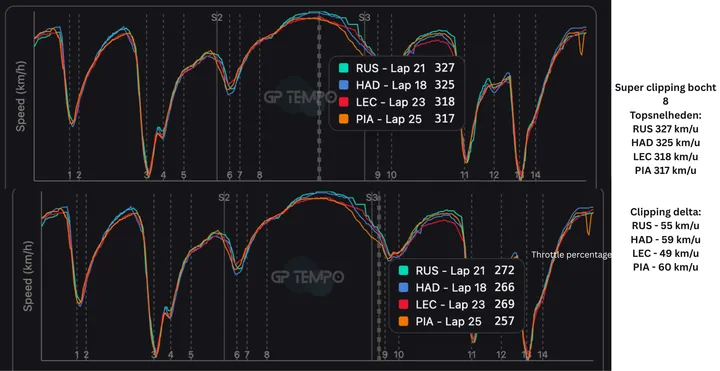Select the 317 speed value for PIA
The width and height of the screenshot is (720, 371).
pos(444,118)
